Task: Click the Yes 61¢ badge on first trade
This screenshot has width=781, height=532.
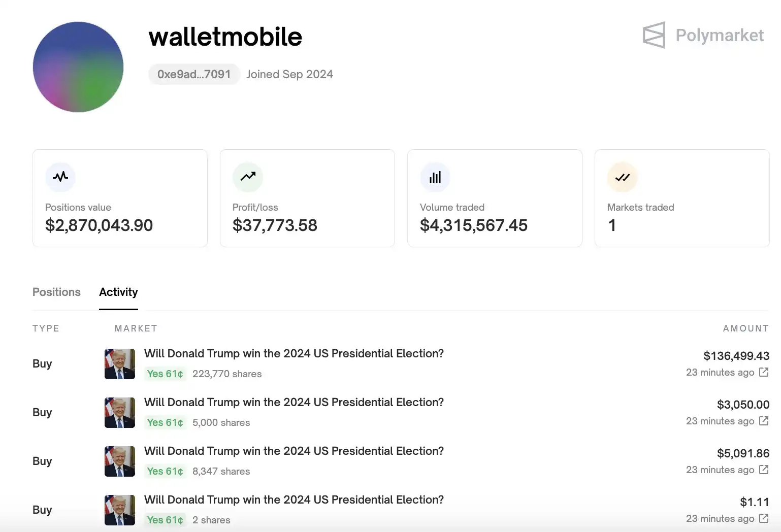Action: point(165,374)
